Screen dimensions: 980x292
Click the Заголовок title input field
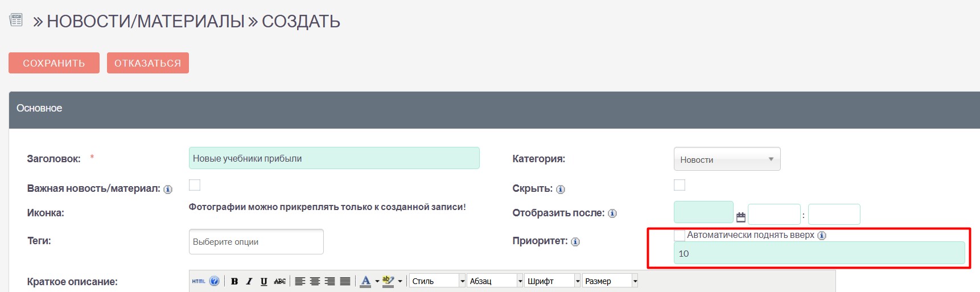pos(334,158)
